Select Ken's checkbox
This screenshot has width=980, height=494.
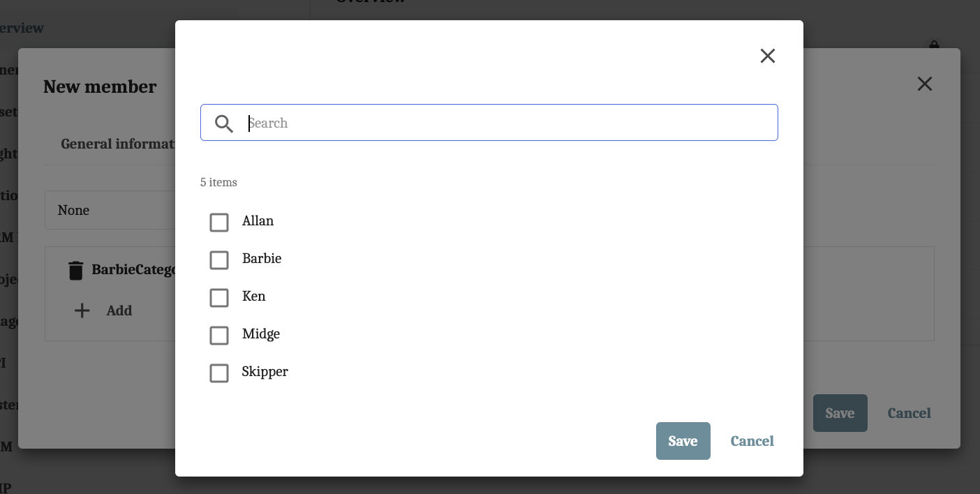[219, 298]
